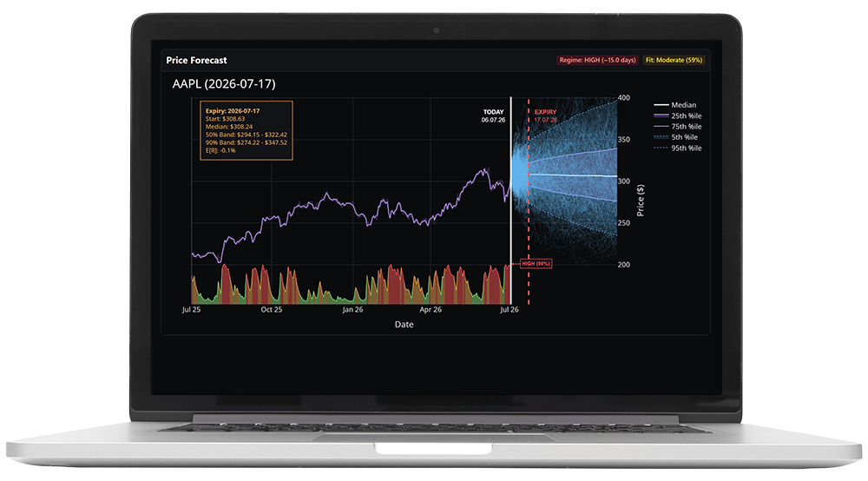Viewport: 868px width, 481px height.
Task: Click the 350 price axis tick
Action: point(624,140)
